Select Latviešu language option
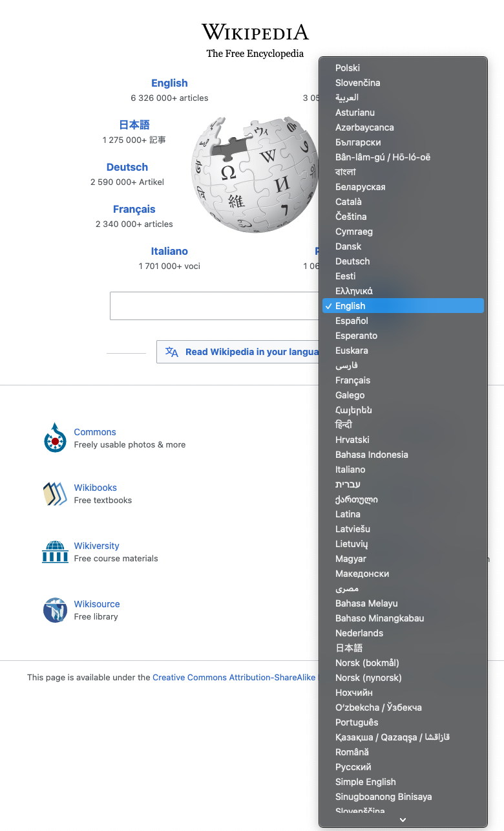Screen dimensions: 504x831 (403, 529)
